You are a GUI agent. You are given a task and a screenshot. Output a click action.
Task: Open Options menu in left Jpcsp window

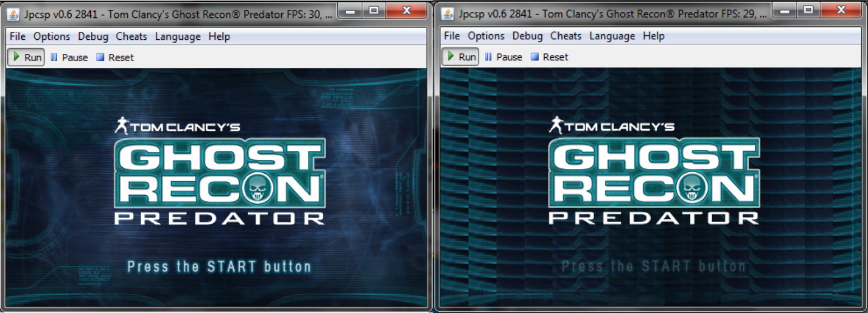[52, 36]
